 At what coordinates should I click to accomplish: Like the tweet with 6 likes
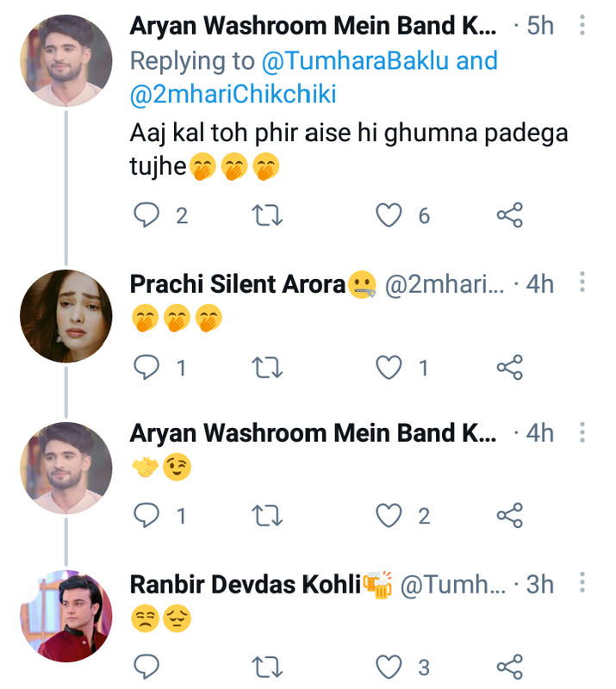click(390, 215)
